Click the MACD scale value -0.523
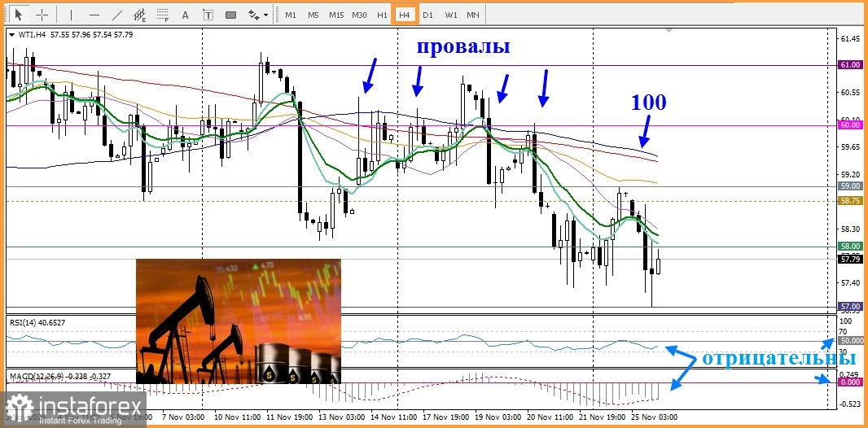The image size is (868, 428). coord(850,404)
